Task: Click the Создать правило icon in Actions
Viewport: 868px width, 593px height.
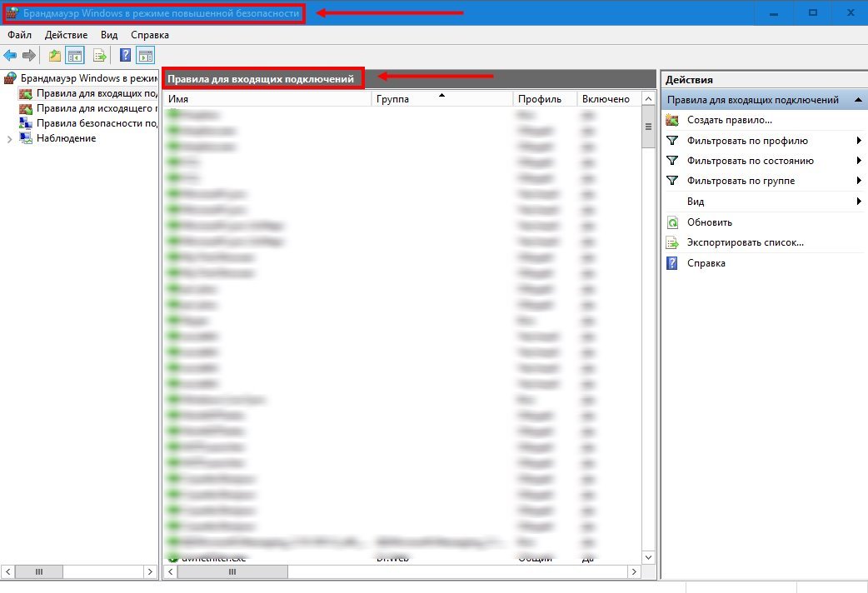Action: point(672,121)
